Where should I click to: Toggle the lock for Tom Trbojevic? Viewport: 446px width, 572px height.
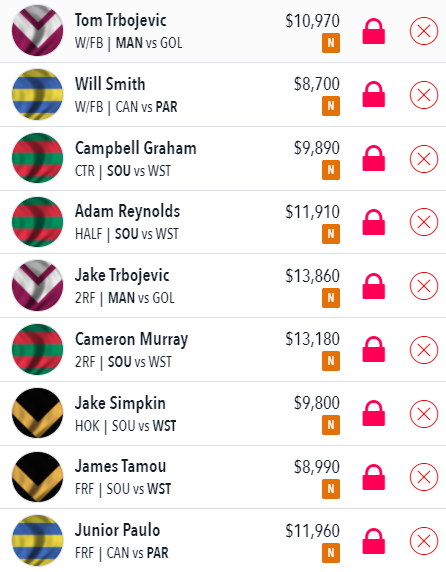(373, 31)
